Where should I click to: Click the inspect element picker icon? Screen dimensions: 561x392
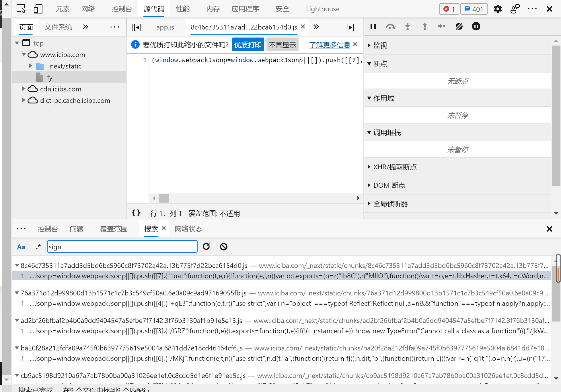click(x=21, y=9)
